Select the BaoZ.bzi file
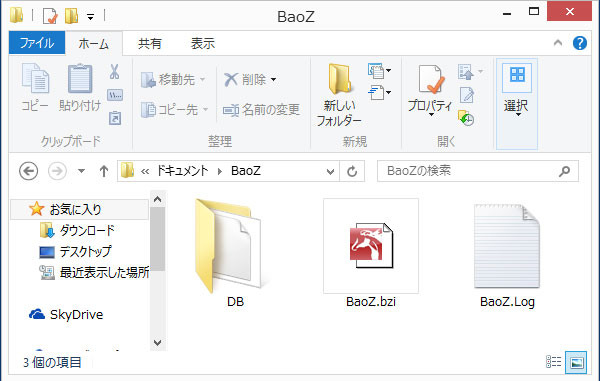The image size is (600, 381). [371, 253]
